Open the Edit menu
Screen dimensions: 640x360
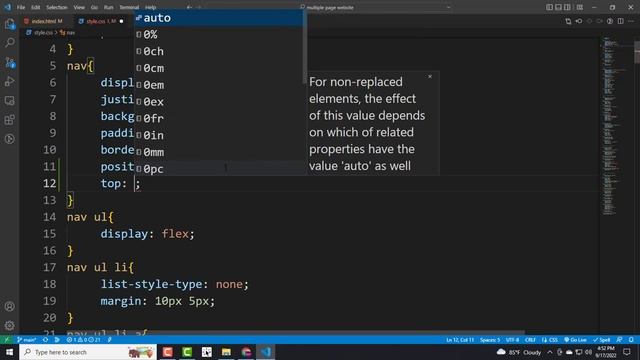36,7
